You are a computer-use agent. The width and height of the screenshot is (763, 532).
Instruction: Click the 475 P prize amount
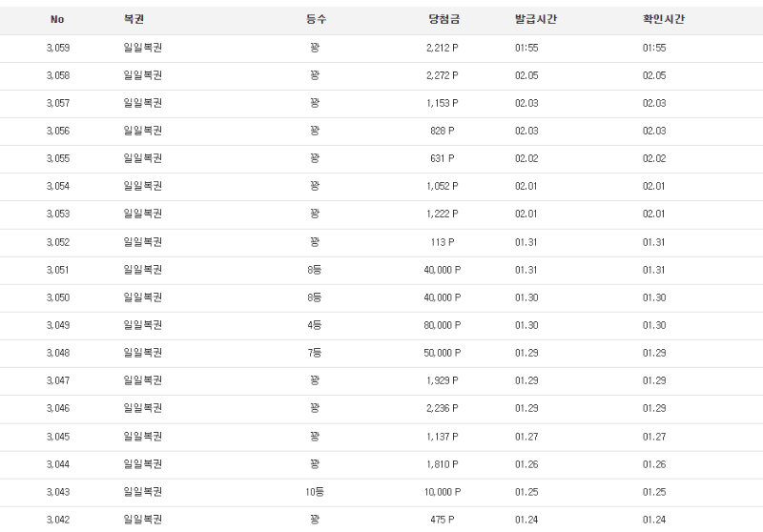[x=443, y=520]
